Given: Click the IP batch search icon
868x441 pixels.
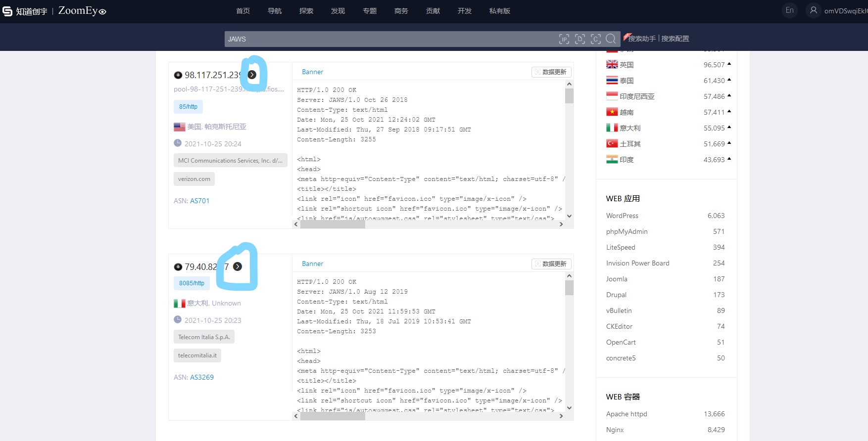Looking at the screenshot, I should pyautogui.click(x=564, y=39).
